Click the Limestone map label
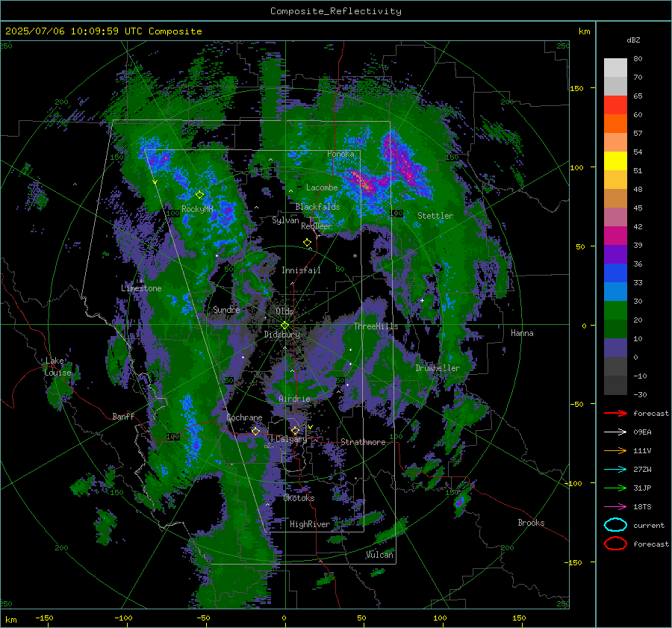 pos(141,288)
